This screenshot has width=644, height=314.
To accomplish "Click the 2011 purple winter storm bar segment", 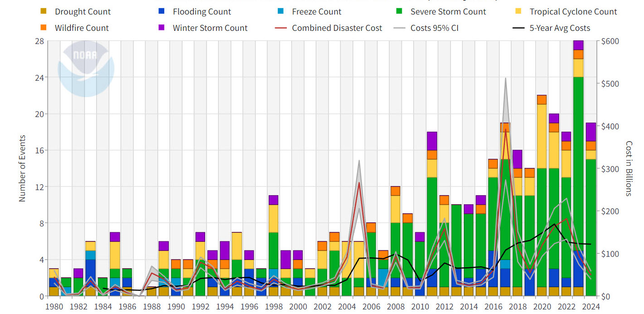I will coord(432,141).
